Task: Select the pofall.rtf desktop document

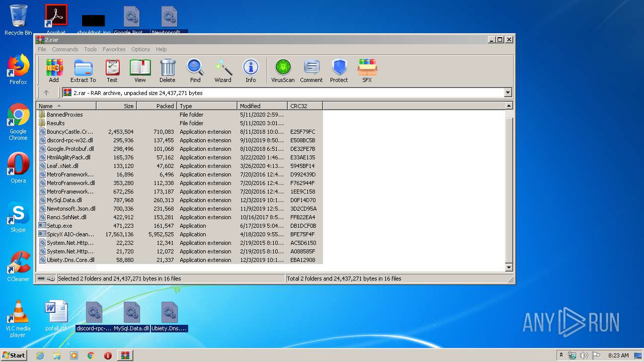Action: coord(56,316)
